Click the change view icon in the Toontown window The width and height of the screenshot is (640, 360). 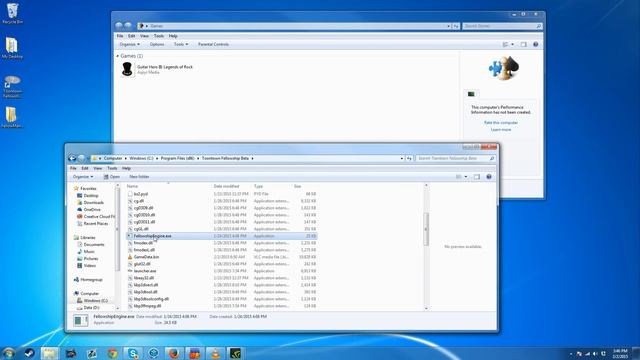(459, 177)
